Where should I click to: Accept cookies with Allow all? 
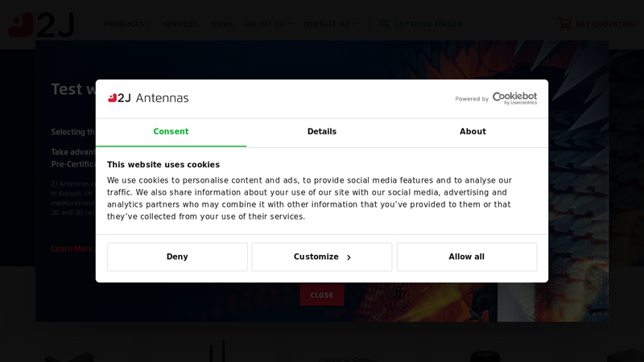pyautogui.click(x=467, y=257)
